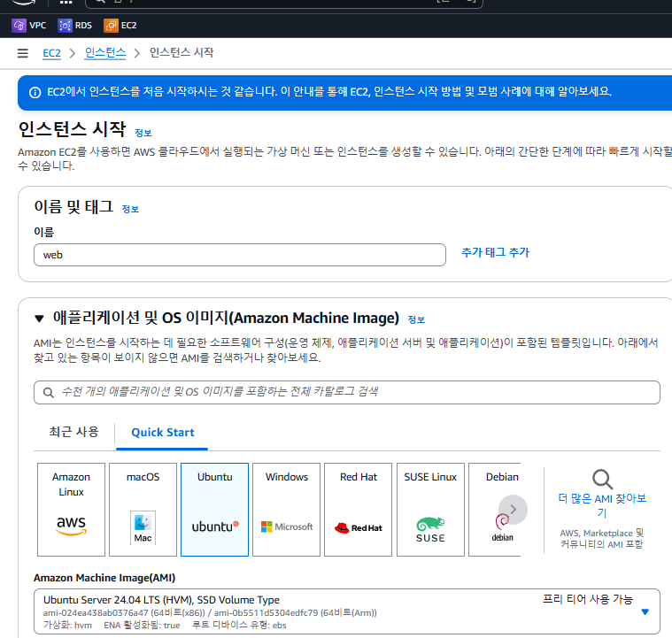Open the RDS service shortcut
Viewport: 672px width, 638px height.
[74, 26]
